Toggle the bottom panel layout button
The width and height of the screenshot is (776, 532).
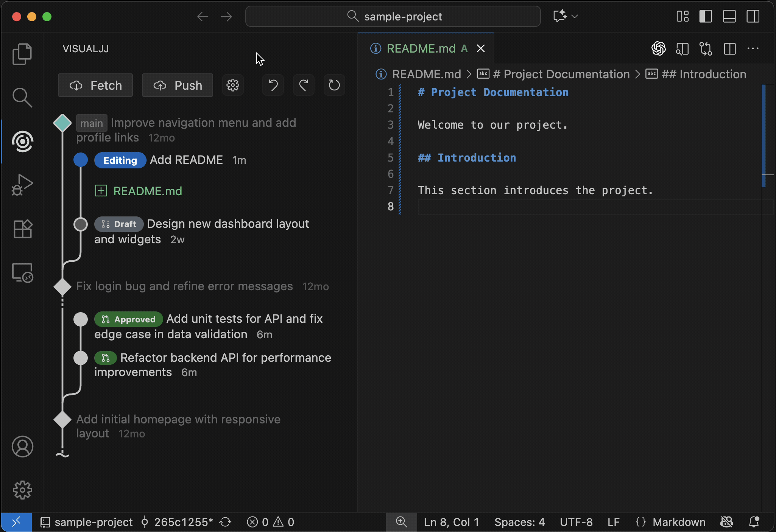pyautogui.click(x=729, y=16)
